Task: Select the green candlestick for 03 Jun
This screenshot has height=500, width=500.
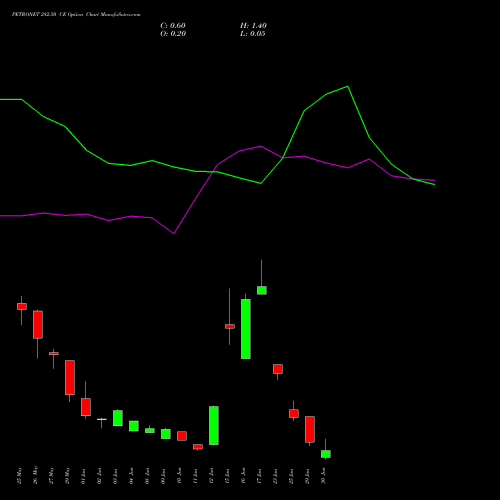Action: (118, 418)
